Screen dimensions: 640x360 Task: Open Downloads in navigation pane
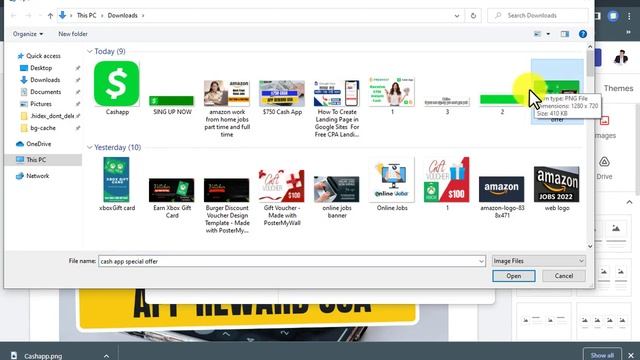point(45,80)
